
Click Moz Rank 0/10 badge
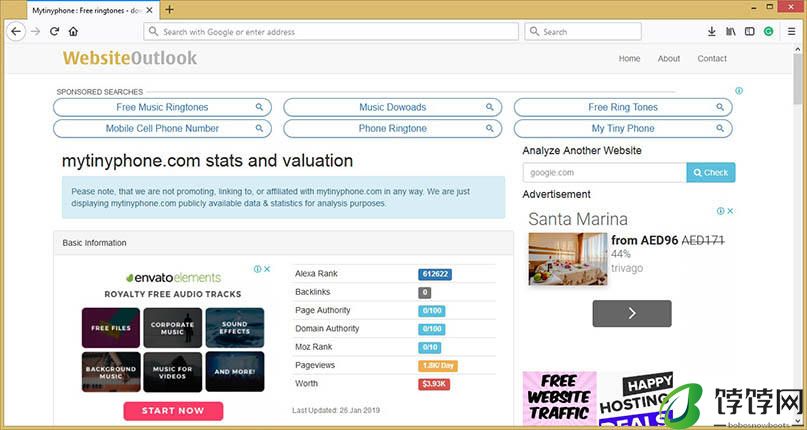click(x=430, y=348)
